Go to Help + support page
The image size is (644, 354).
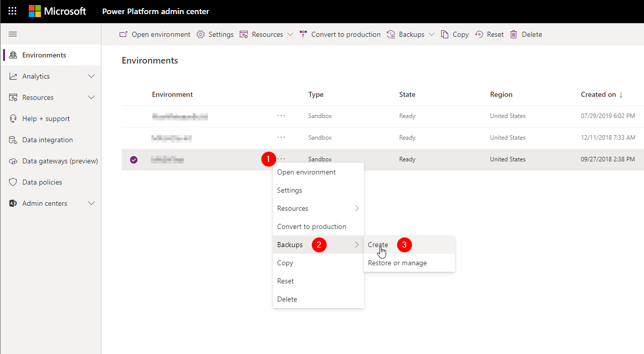(x=46, y=119)
